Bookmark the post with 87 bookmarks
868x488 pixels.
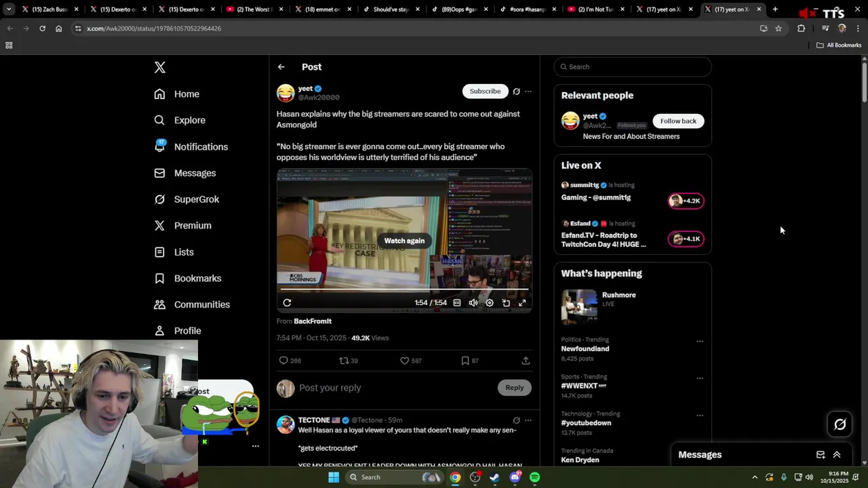click(x=469, y=361)
